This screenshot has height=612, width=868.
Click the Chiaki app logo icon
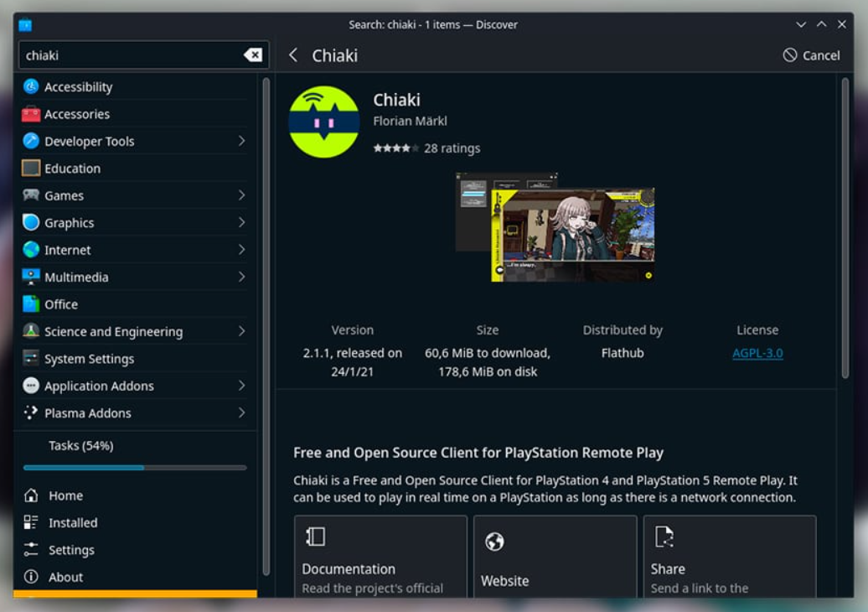[x=323, y=122]
